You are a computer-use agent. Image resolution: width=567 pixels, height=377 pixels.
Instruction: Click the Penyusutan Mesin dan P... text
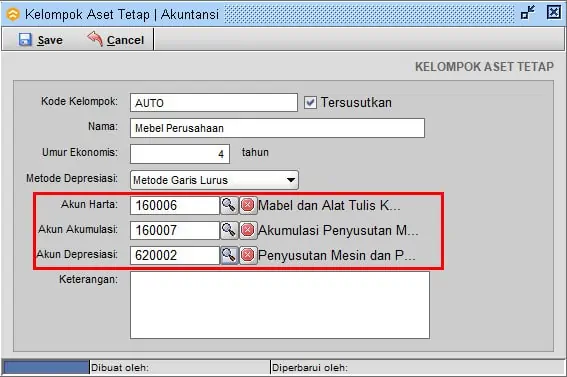click(337, 256)
